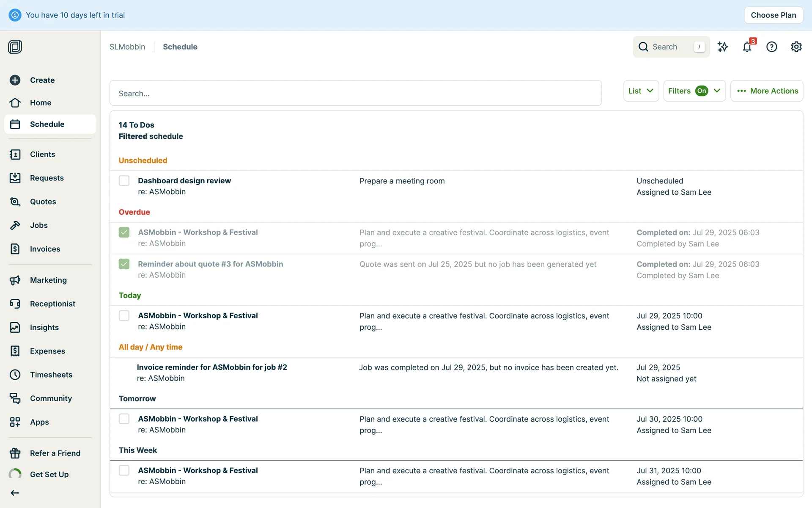This screenshot has height=508, width=812.
Task: Click the Jobber logo icon
Action: (x=15, y=47)
